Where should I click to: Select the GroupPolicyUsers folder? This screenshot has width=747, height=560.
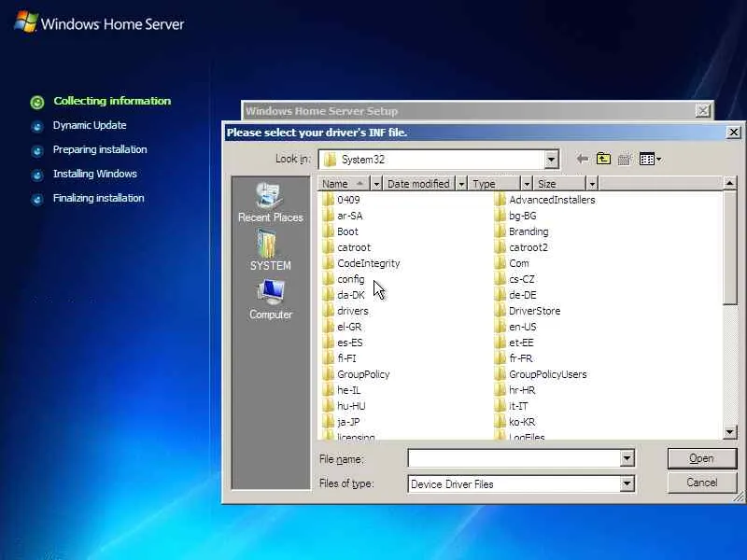pos(542,374)
